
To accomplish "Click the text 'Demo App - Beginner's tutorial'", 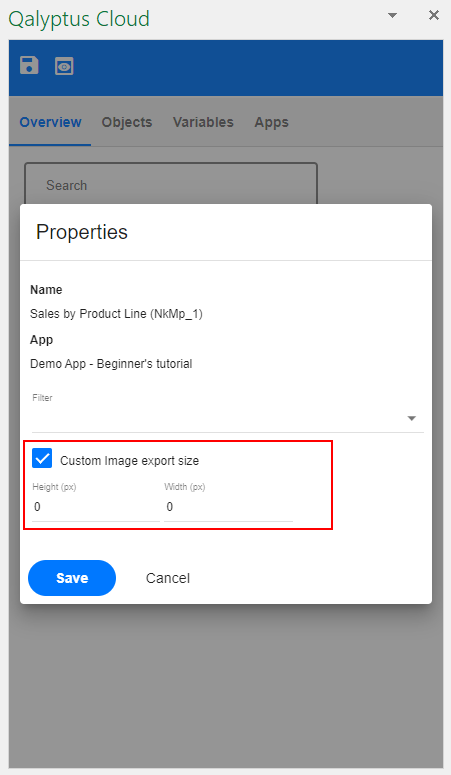I will [111, 364].
